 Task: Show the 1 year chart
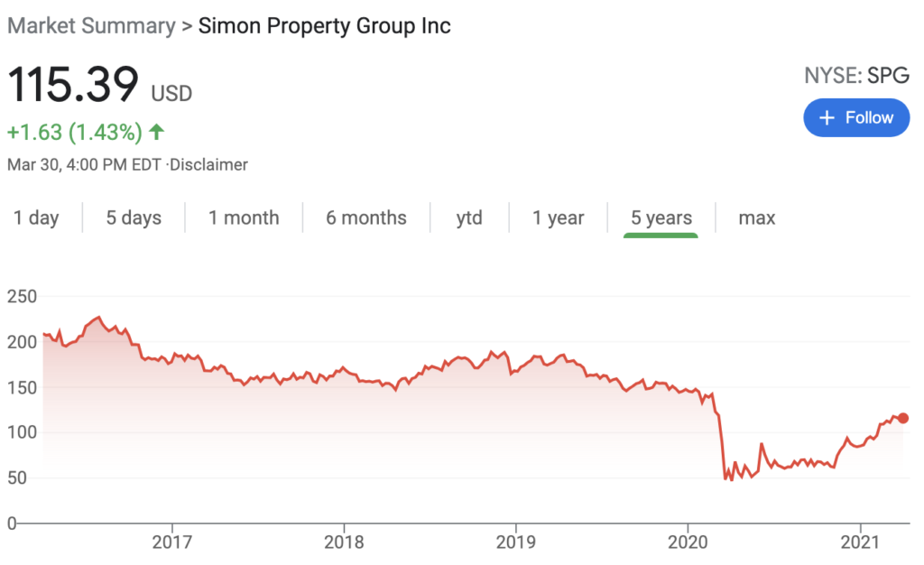pyautogui.click(x=558, y=218)
